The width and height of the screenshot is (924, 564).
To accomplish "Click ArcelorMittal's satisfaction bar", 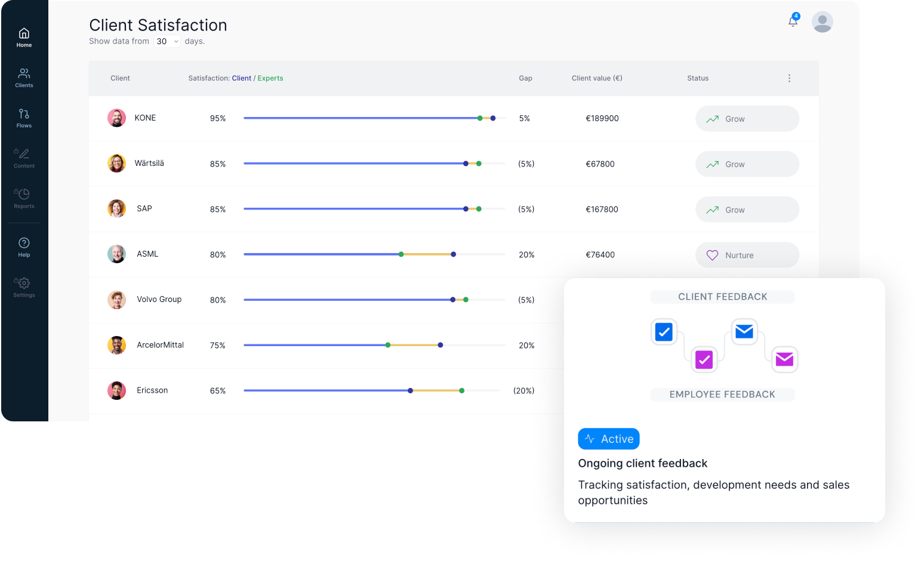I will click(x=375, y=345).
